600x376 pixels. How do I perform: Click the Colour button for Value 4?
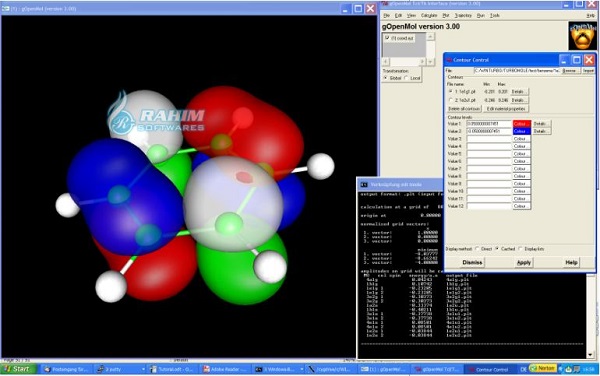[522, 146]
